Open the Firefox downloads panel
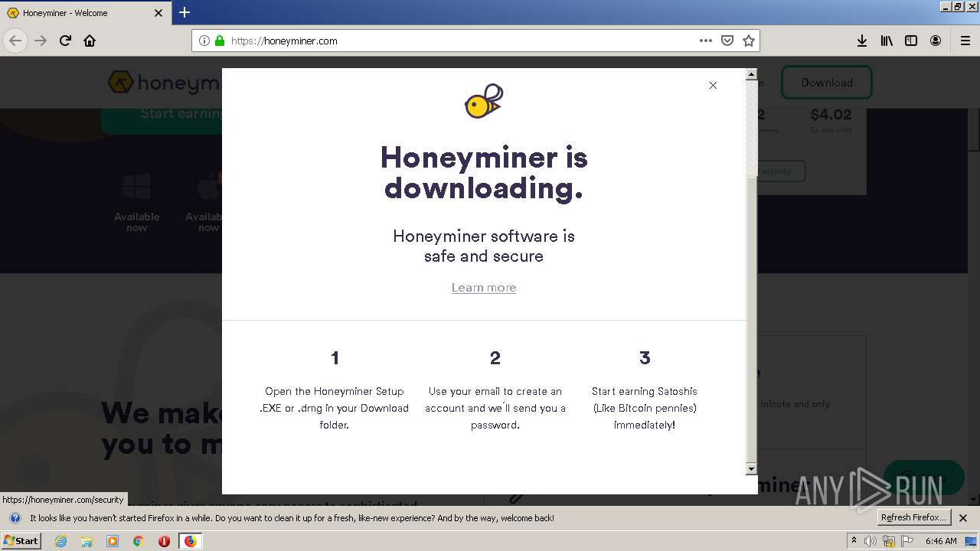Screen dimensions: 980x551 coord(862,41)
